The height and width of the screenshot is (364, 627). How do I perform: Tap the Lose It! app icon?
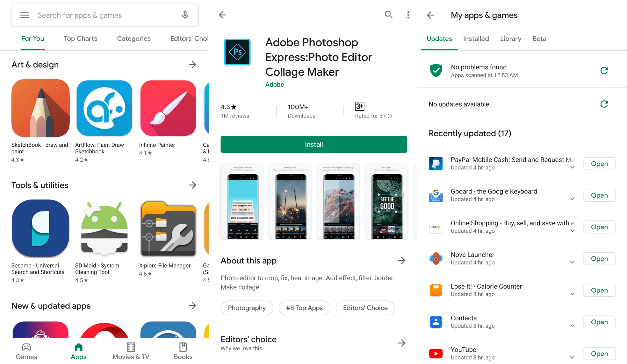tap(436, 290)
